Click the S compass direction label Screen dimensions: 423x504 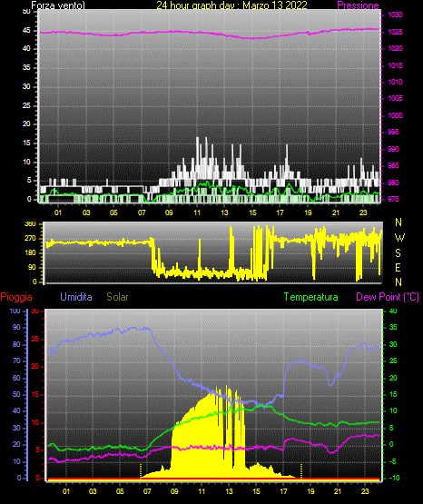pyautogui.click(x=398, y=253)
